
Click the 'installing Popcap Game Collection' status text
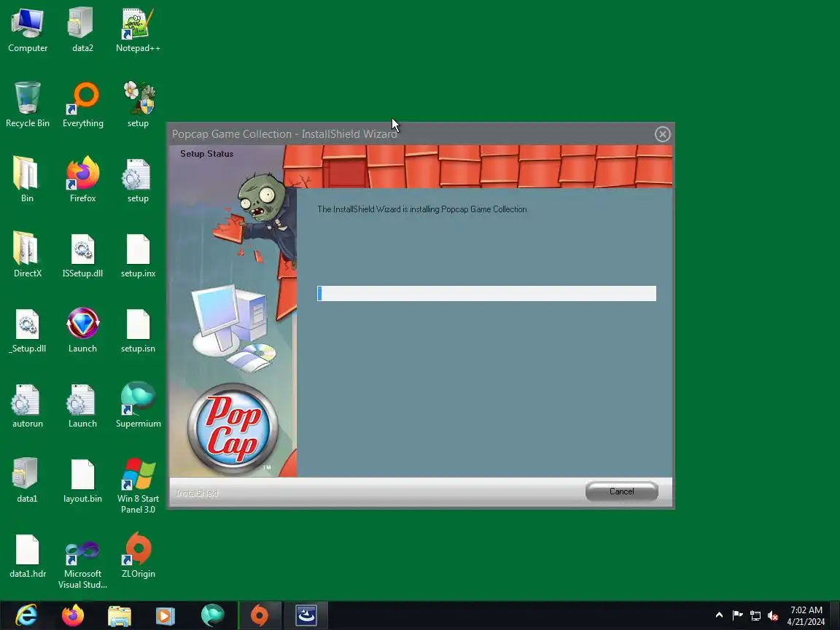(x=422, y=209)
